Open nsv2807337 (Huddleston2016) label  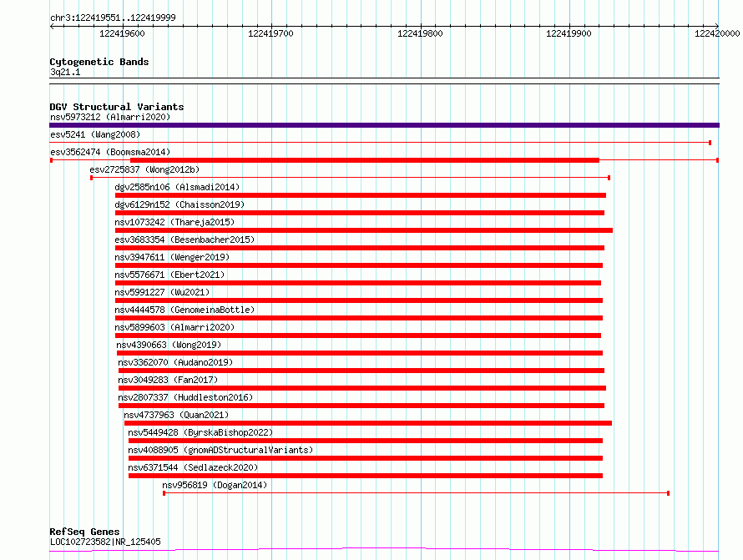tap(185, 397)
